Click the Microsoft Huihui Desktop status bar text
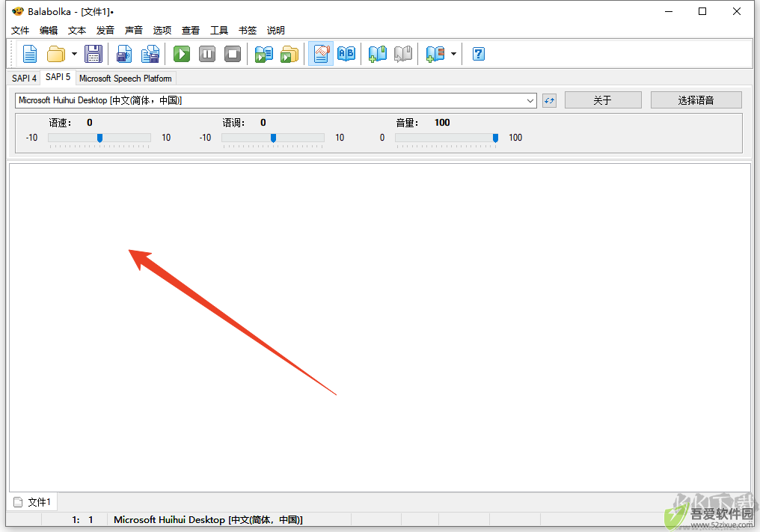The width and height of the screenshot is (760, 532). tap(209, 520)
